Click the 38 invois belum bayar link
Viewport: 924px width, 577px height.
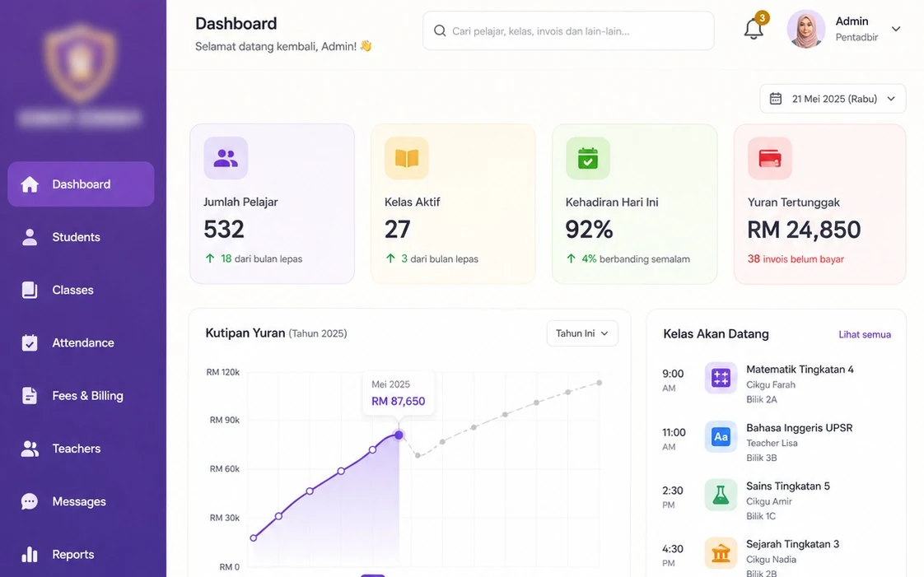[796, 259]
